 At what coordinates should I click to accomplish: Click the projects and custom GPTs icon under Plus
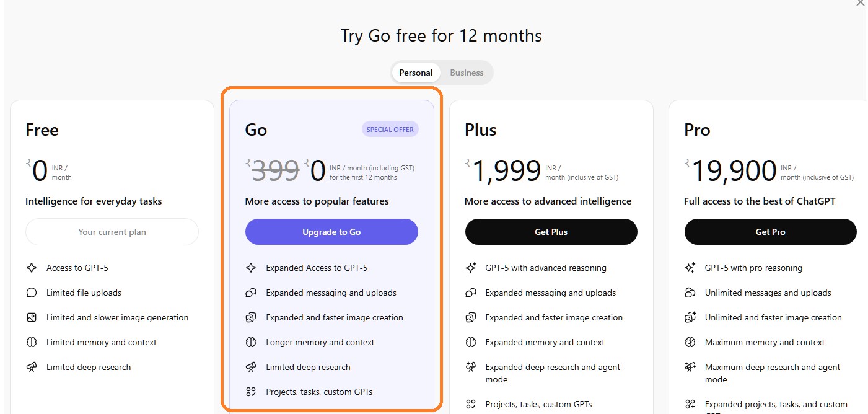[470, 403]
